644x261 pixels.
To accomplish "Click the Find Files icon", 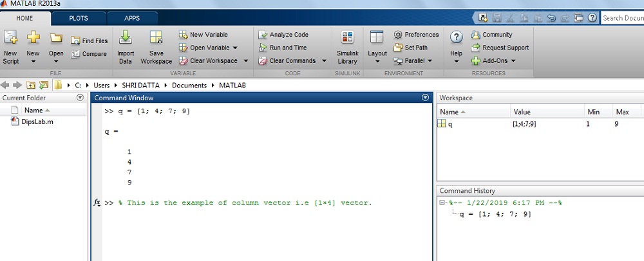I will coord(76,41).
